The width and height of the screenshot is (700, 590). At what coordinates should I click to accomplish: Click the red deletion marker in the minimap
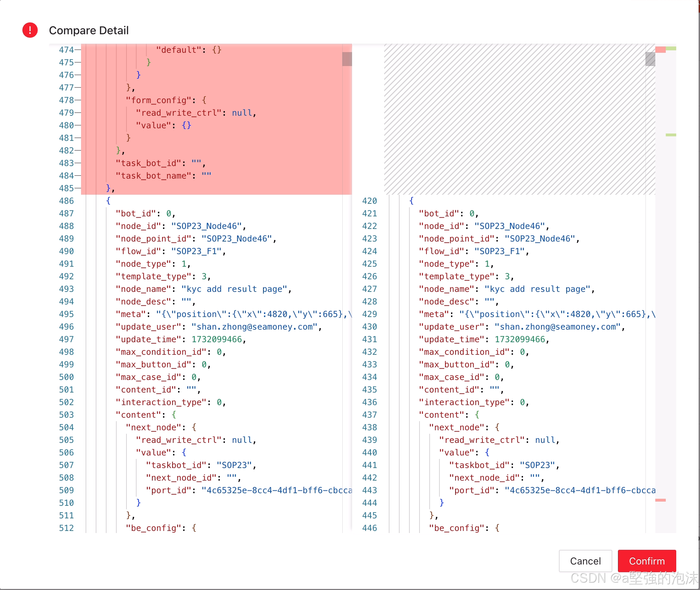coord(660,50)
